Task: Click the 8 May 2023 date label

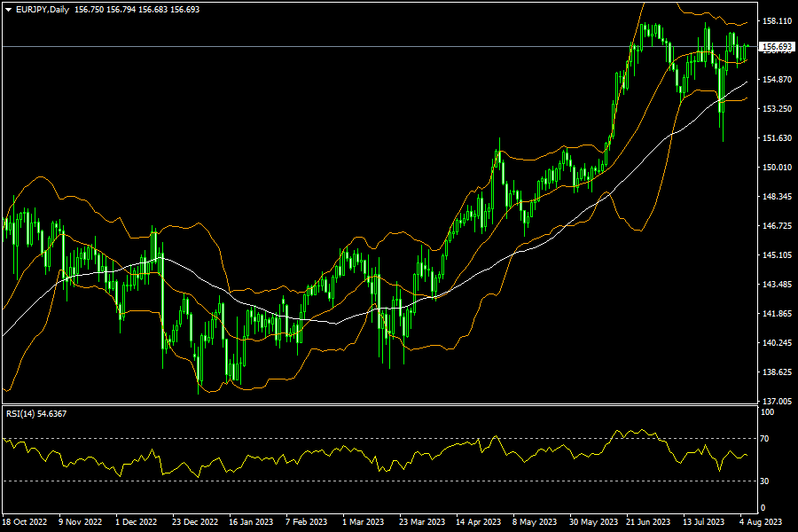Action: point(535,522)
